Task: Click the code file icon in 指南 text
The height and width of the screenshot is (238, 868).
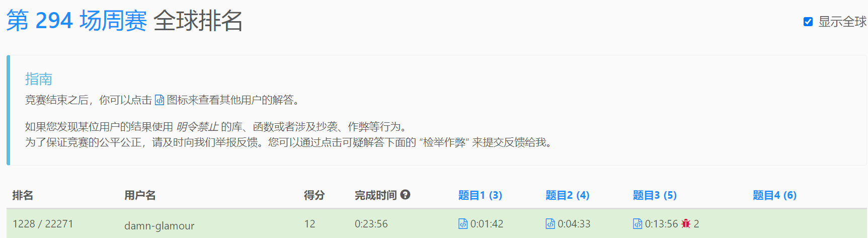Action: click(x=159, y=100)
